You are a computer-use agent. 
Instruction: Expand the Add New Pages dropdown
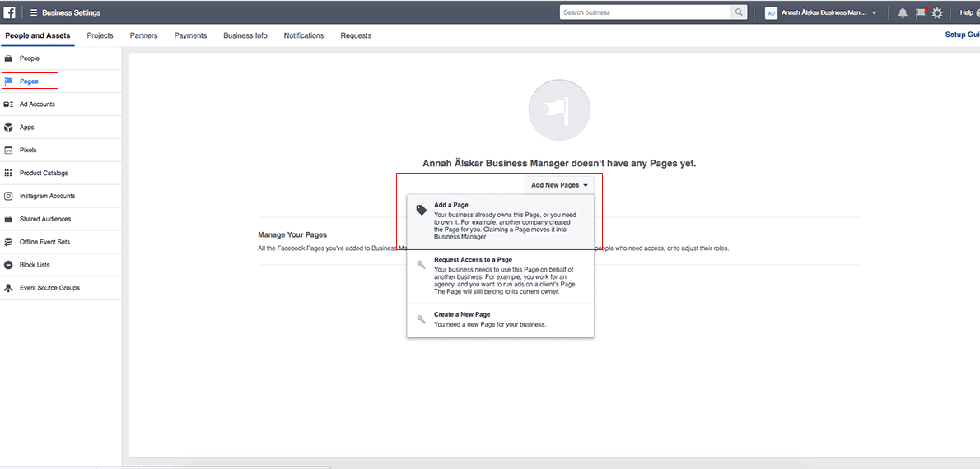coord(559,185)
